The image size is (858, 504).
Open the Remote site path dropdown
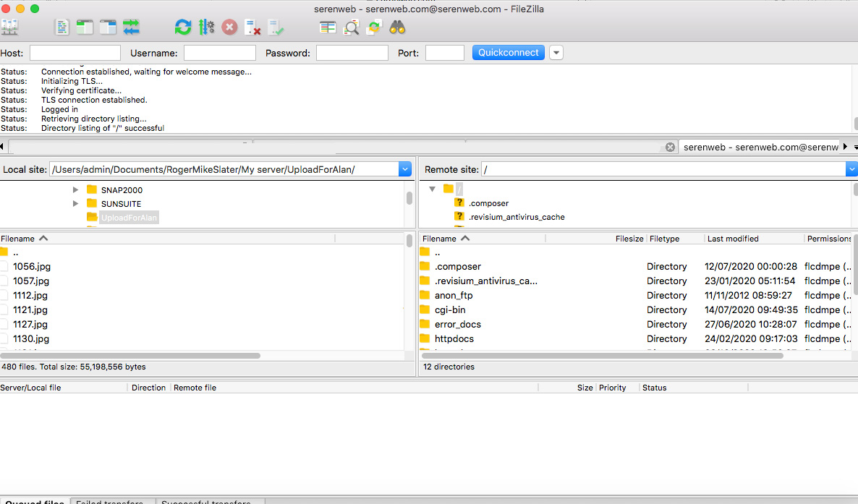pos(851,170)
